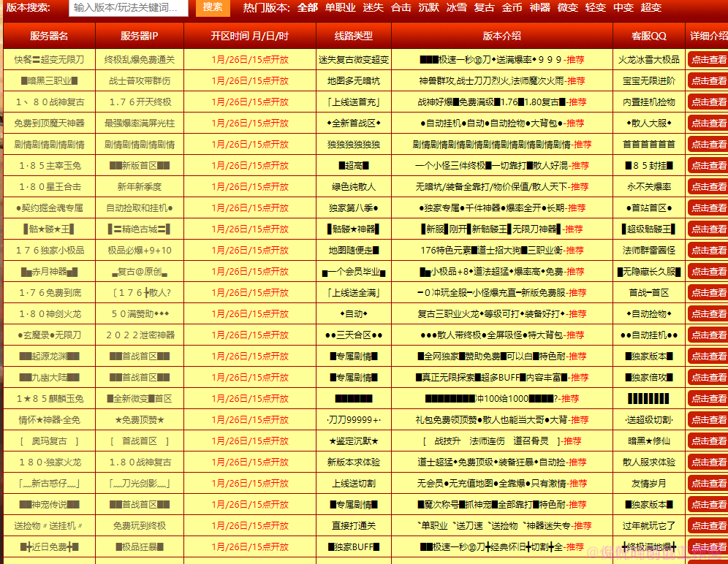Click 点击查看 for 176独家小极品 row
Viewport: 728px width, 564px height.
(x=708, y=250)
